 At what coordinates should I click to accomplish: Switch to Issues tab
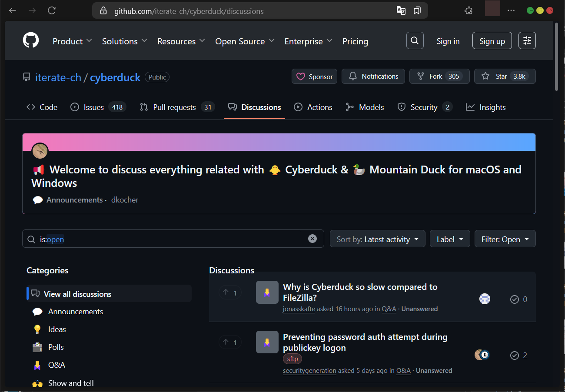98,107
